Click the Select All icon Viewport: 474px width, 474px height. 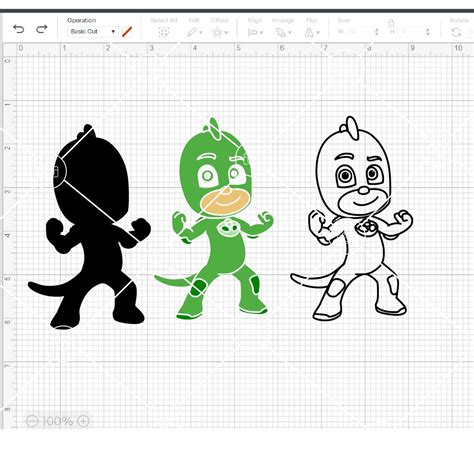pos(163,32)
